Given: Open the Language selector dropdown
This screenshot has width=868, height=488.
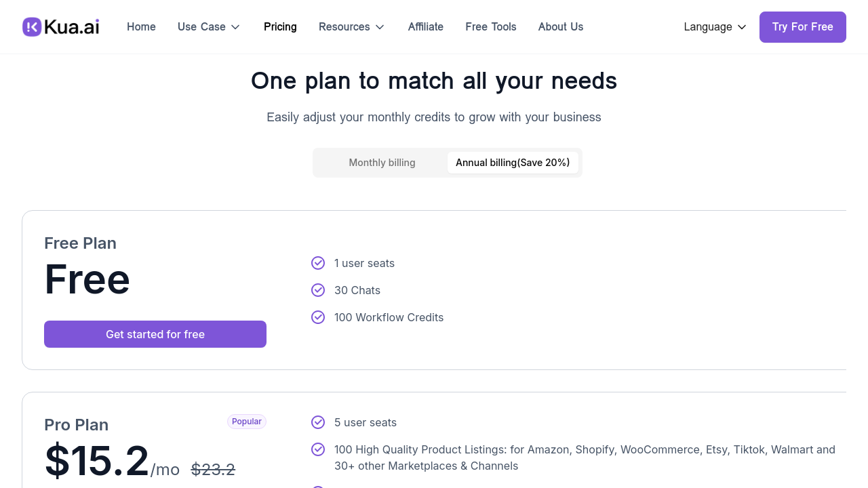Looking at the screenshot, I should pyautogui.click(x=715, y=27).
